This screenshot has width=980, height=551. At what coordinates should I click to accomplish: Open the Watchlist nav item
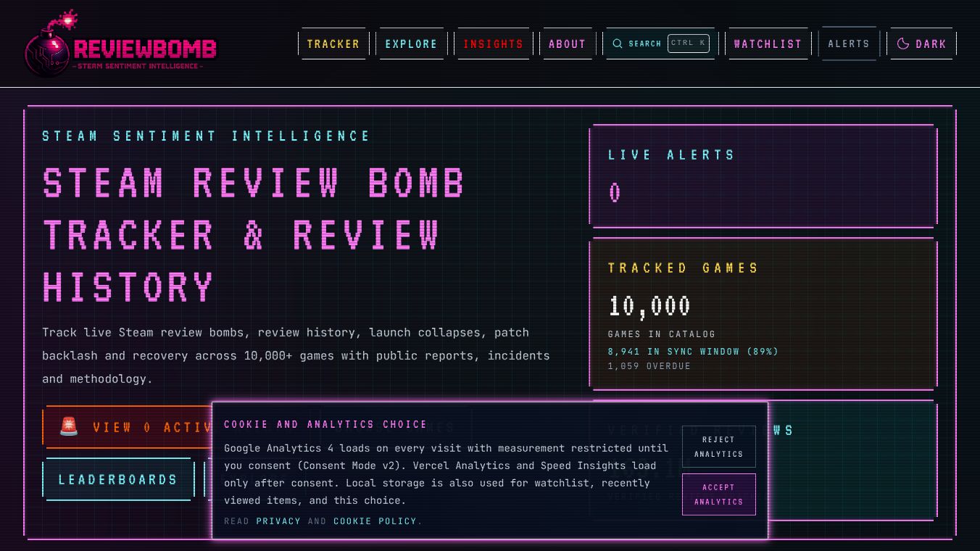(x=768, y=43)
